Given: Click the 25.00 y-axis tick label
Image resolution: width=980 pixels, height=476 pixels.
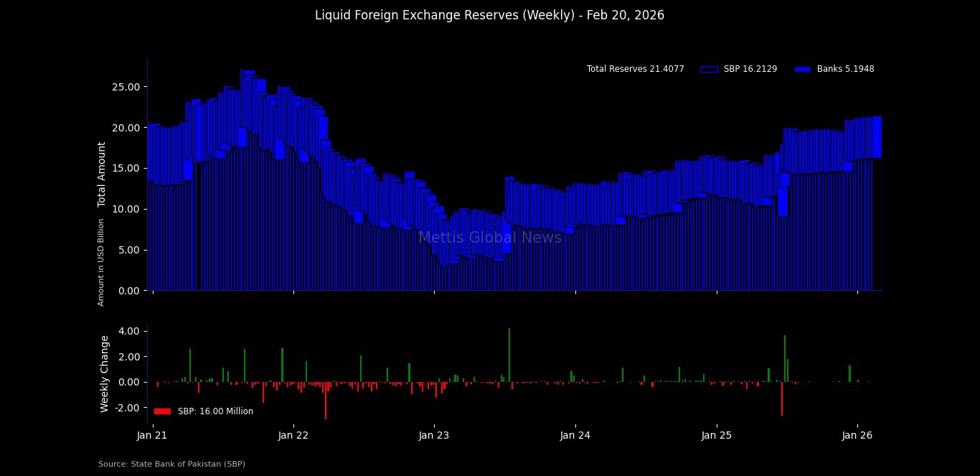Looking at the screenshot, I should (x=127, y=87).
